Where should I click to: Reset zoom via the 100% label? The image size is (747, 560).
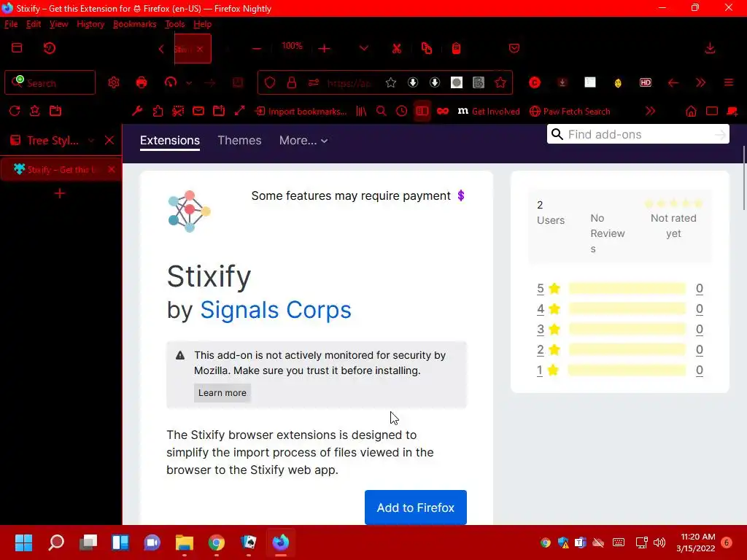coord(292,46)
